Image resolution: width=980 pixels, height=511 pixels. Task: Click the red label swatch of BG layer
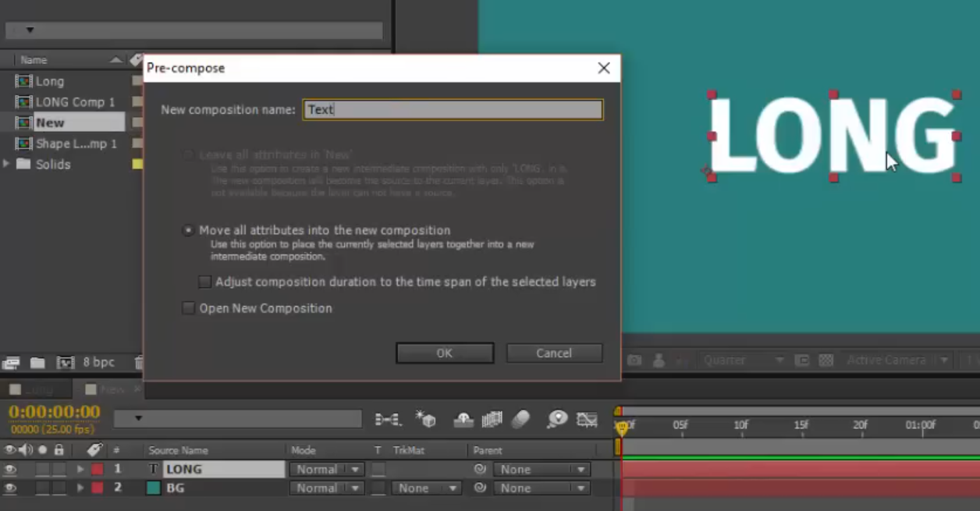[x=97, y=488]
